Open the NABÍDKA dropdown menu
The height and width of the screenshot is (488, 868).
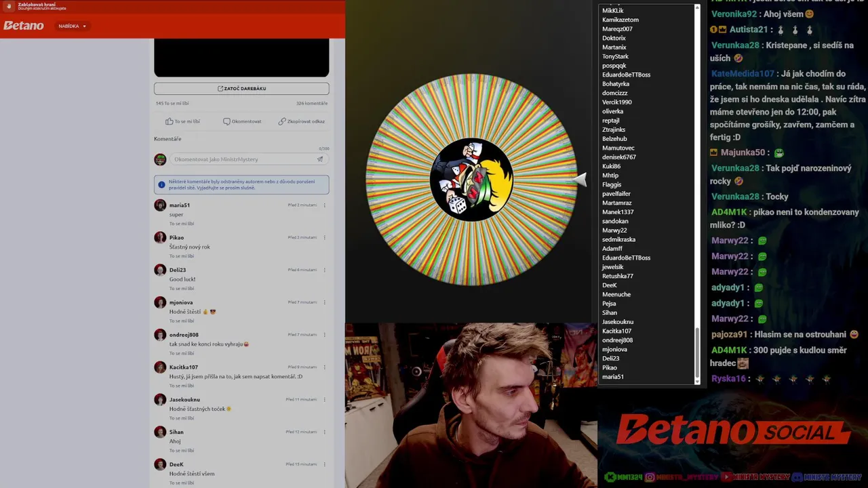tap(73, 26)
